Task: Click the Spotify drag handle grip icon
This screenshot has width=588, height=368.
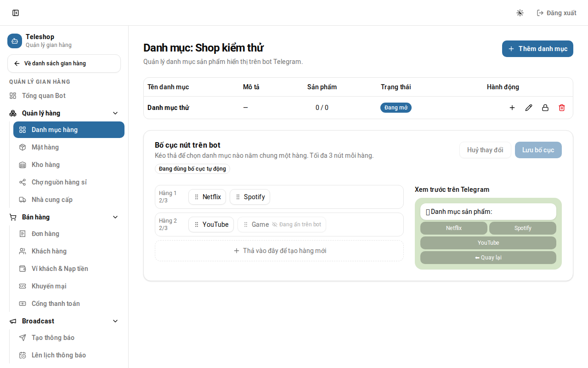Action: (x=238, y=197)
